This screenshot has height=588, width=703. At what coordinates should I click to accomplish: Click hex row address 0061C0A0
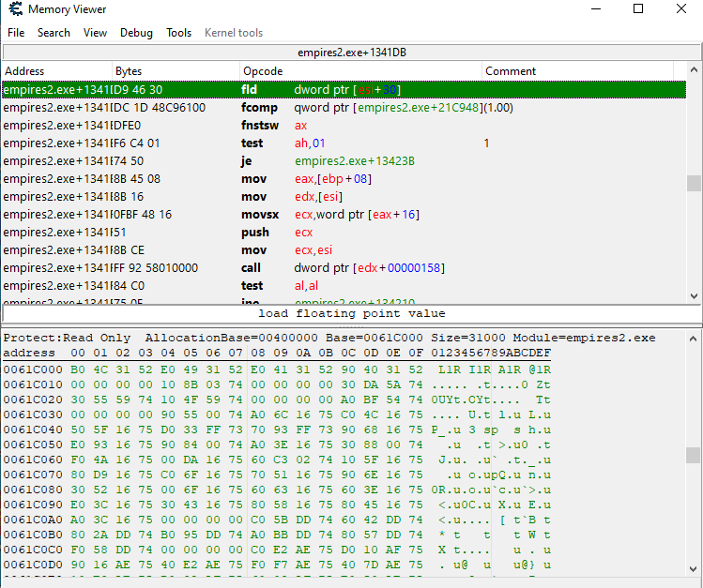click(x=33, y=520)
